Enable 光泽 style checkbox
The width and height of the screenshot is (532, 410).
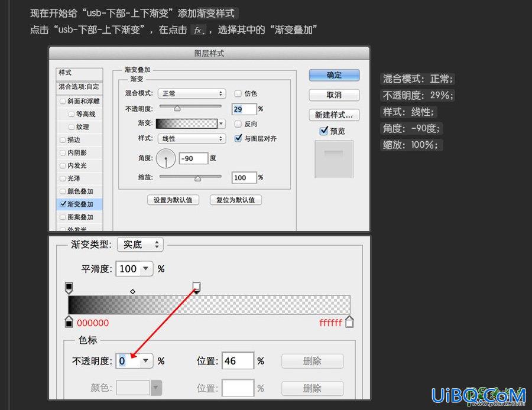click(x=63, y=178)
